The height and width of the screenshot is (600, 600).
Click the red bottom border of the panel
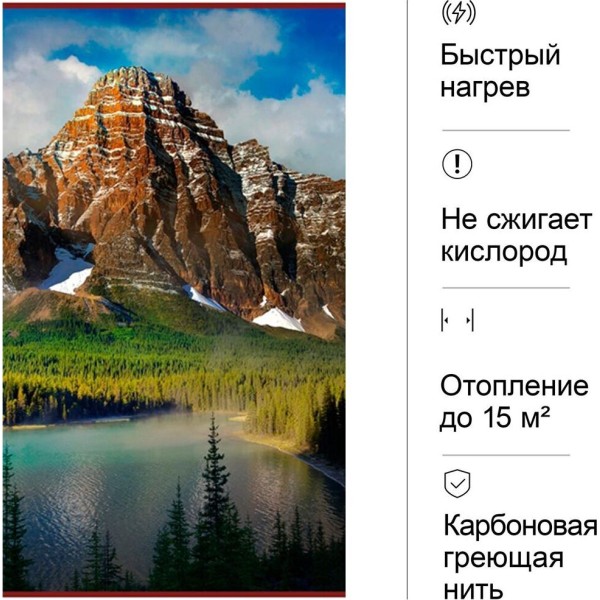(x=174, y=594)
